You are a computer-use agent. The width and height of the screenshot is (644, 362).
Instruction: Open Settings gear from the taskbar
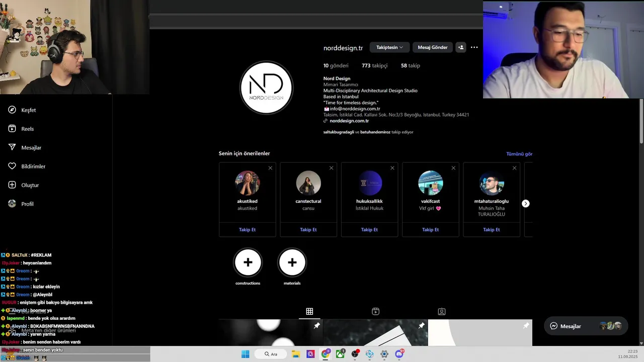pos(384,354)
